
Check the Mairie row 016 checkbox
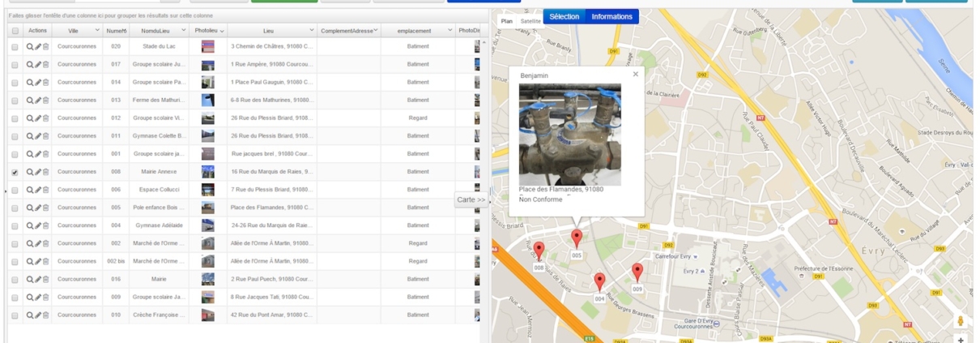15,279
